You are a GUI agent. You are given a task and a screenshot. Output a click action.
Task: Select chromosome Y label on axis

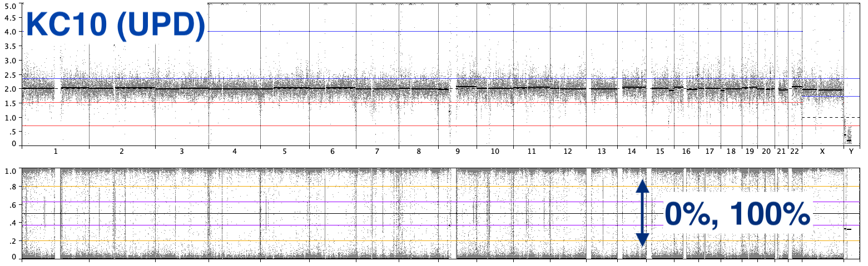click(x=851, y=151)
